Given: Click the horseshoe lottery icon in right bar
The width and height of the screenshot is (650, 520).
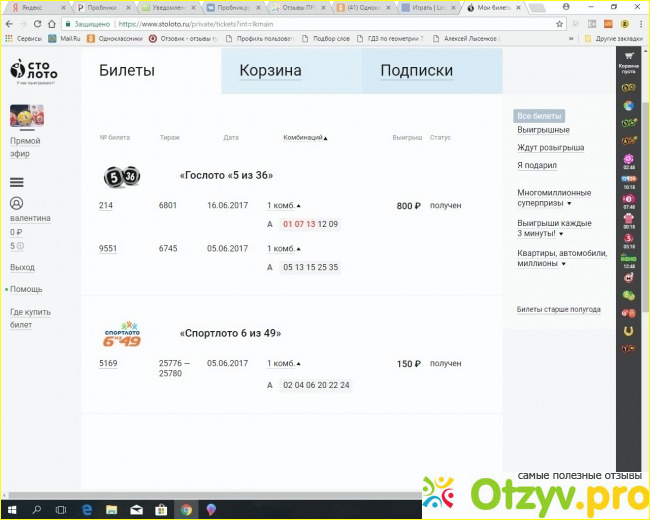Looking at the screenshot, I should pyautogui.click(x=629, y=330).
